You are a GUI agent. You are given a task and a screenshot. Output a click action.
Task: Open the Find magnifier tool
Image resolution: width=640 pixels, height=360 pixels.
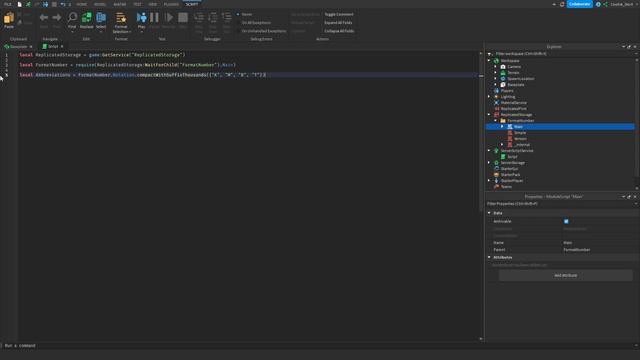(x=72, y=17)
